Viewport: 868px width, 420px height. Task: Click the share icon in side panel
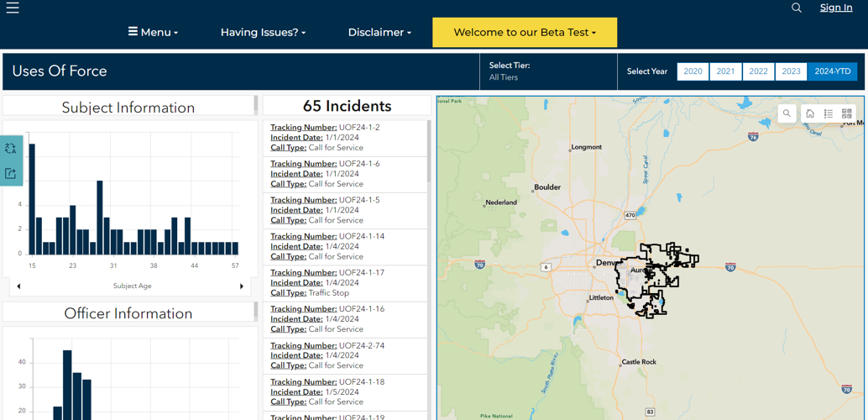11,174
